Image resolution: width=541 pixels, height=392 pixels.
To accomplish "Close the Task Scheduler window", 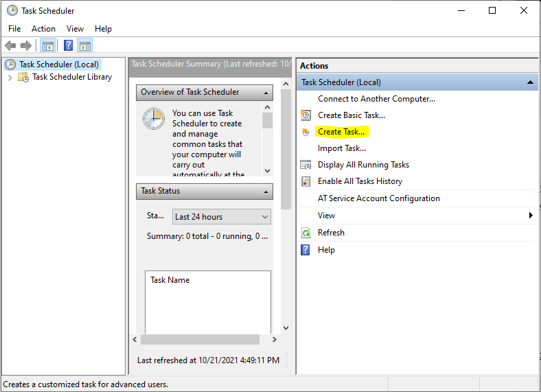I will [524, 11].
